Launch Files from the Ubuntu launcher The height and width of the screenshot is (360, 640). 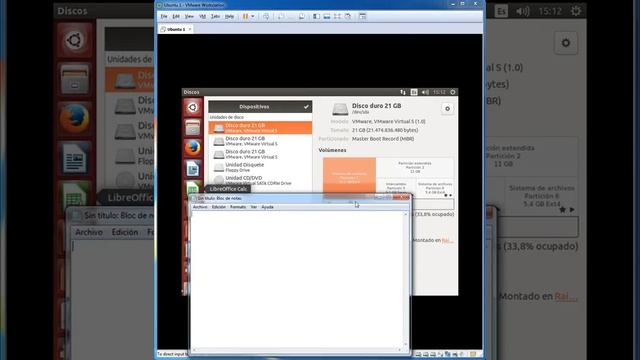click(193, 127)
